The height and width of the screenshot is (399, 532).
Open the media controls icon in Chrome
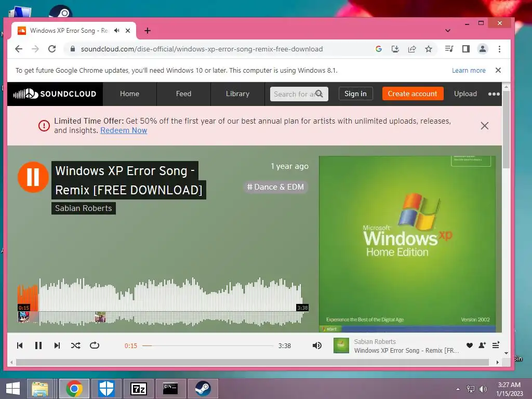click(x=449, y=49)
